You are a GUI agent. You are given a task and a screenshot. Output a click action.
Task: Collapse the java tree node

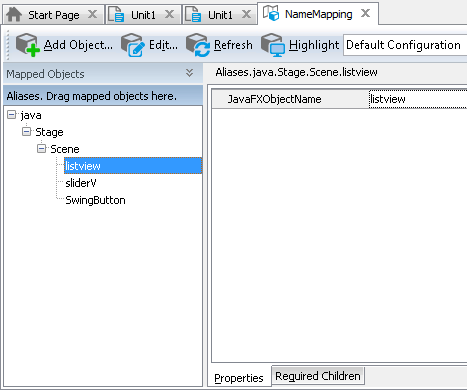click(12, 115)
